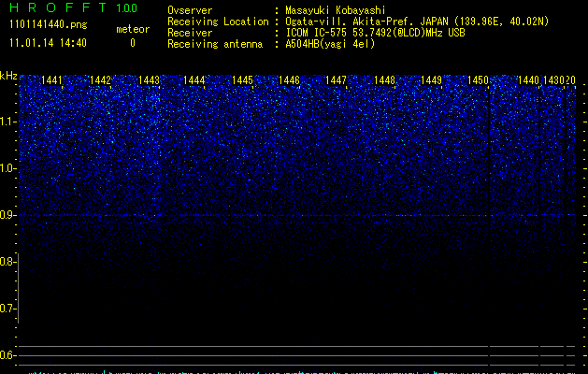The height and width of the screenshot is (374, 588).
Task: Click the kHz axis unit label
Action: (x=8, y=76)
